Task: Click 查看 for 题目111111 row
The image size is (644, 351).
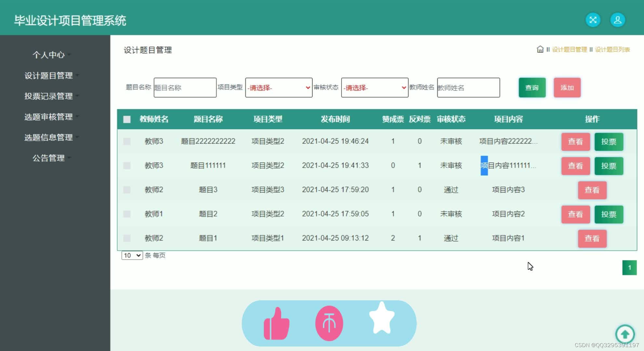Action: [575, 166]
